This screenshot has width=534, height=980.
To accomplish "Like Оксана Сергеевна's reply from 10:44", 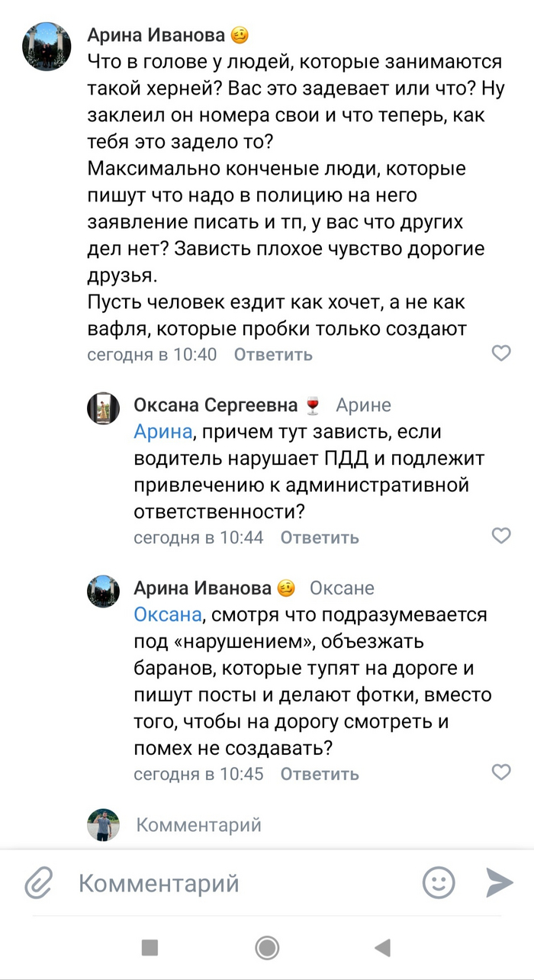I will pyautogui.click(x=501, y=536).
